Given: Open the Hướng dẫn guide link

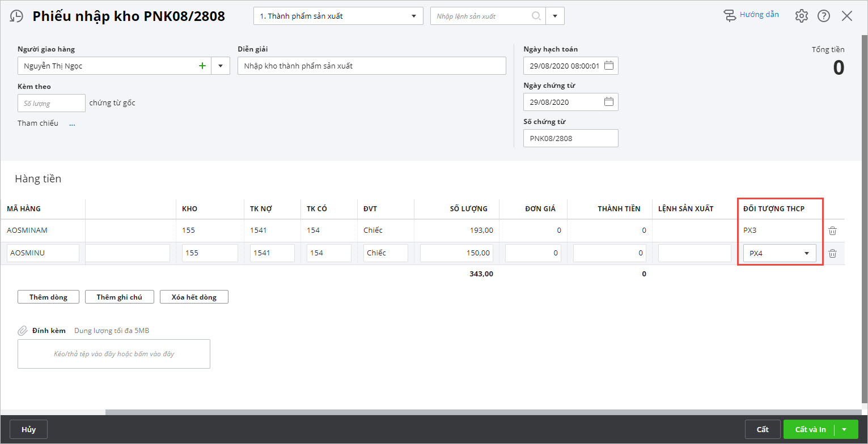Looking at the screenshot, I should [752, 15].
